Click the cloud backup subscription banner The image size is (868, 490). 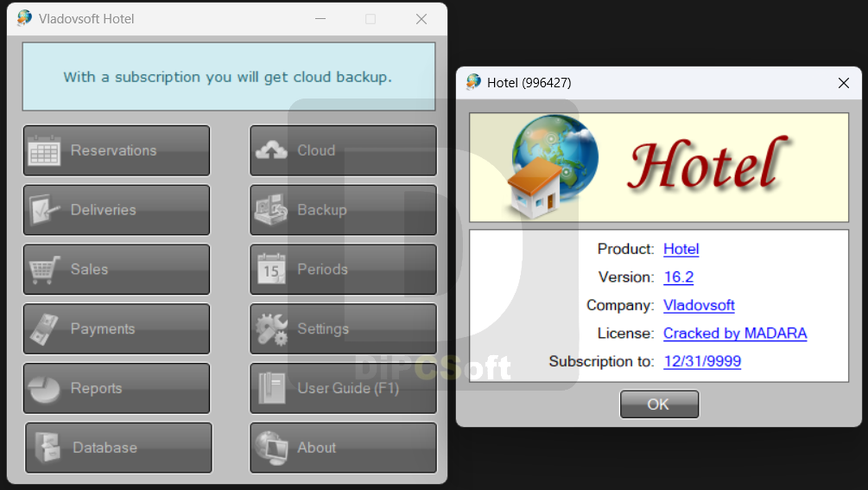[229, 77]
